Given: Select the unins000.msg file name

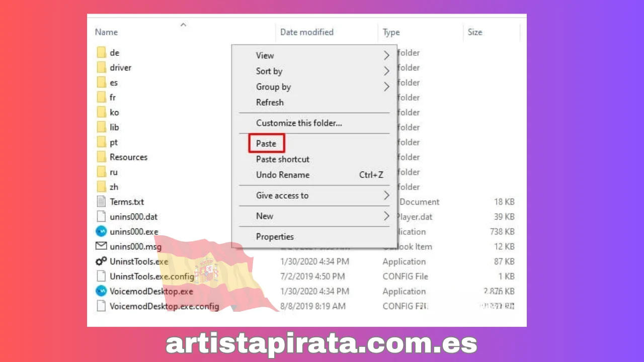Looking at the screenshot, I should (135, 246).
